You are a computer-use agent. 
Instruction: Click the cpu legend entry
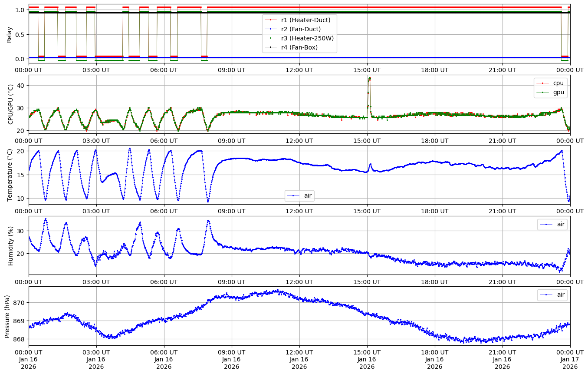click(x=558, y=83)
